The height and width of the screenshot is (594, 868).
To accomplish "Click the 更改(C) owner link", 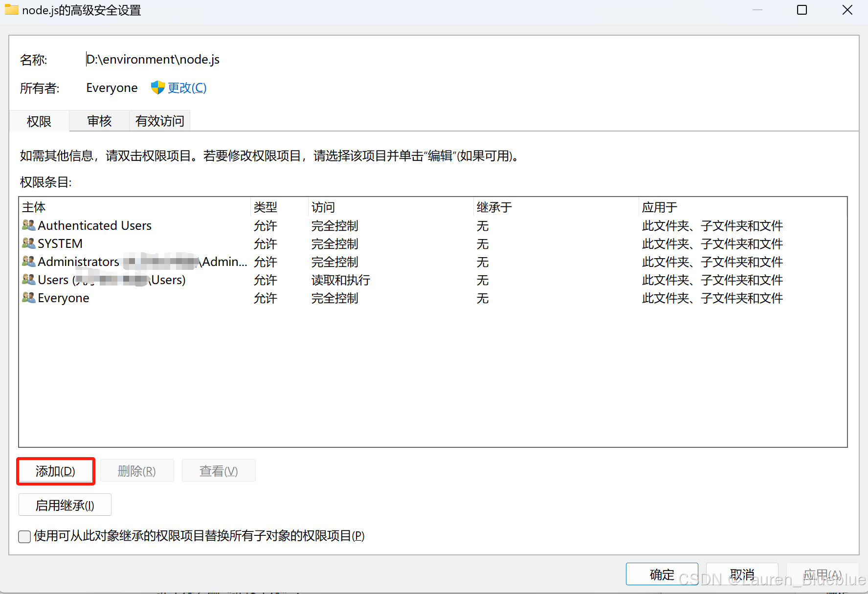I will (187, 88).
